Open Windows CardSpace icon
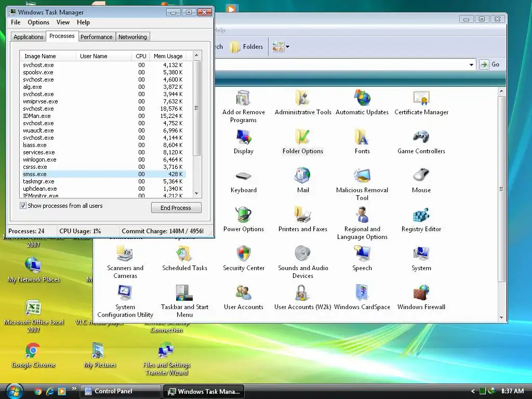532x399 pixels. click(362, 298)
